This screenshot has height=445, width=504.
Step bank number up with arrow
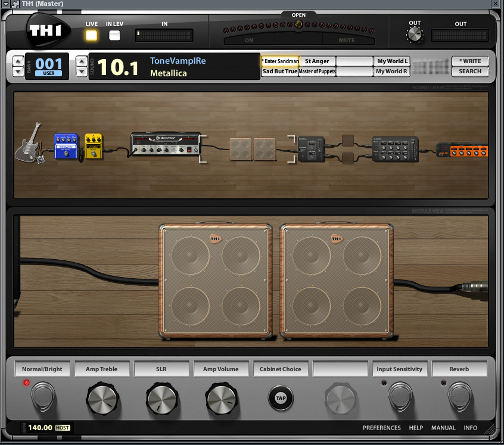click(x=17, y=61)
